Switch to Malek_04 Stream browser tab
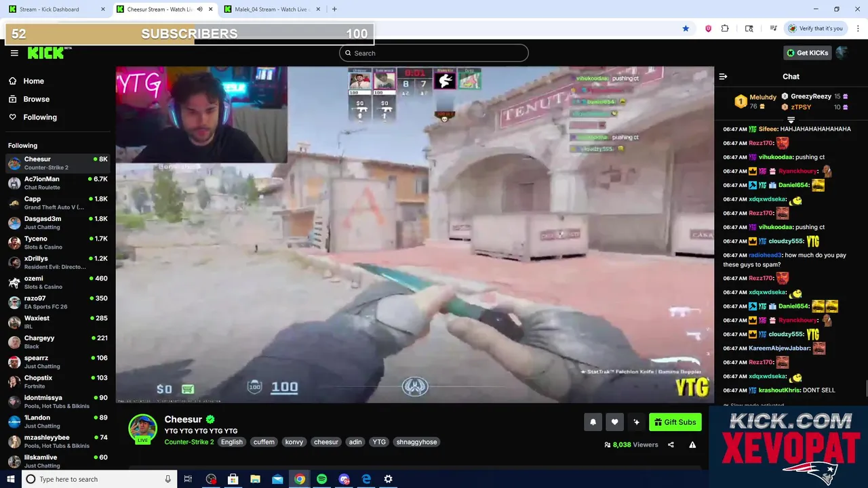 (272, 9)
